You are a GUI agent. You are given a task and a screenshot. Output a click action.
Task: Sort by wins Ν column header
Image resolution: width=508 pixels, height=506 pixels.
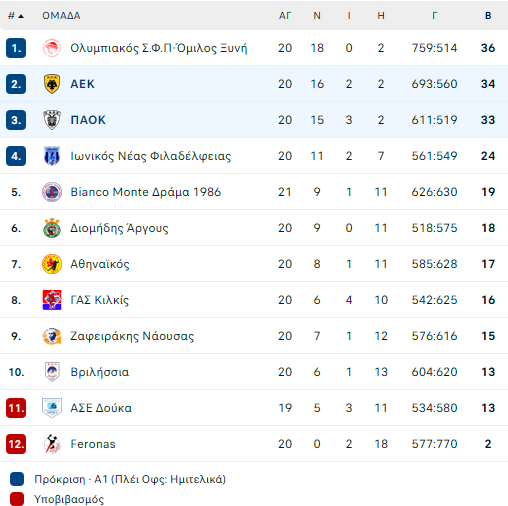point(317,16)
